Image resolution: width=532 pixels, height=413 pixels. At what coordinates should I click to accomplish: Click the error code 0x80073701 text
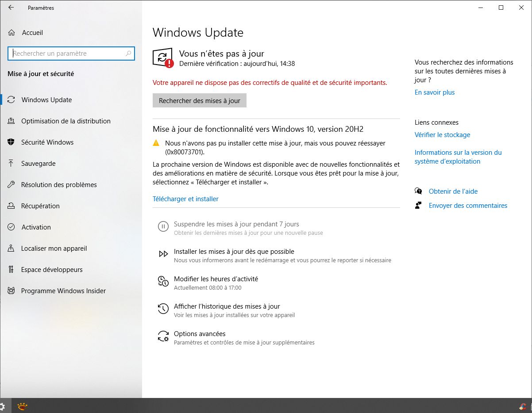tap(185, 152)
